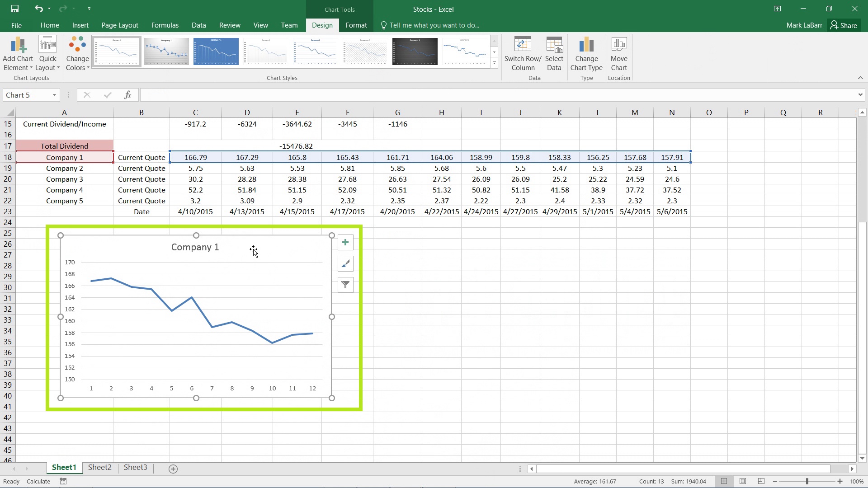The image size is (868, 488).
Task: Click the Chart Filters funnel icon
Action: [345, 284]
